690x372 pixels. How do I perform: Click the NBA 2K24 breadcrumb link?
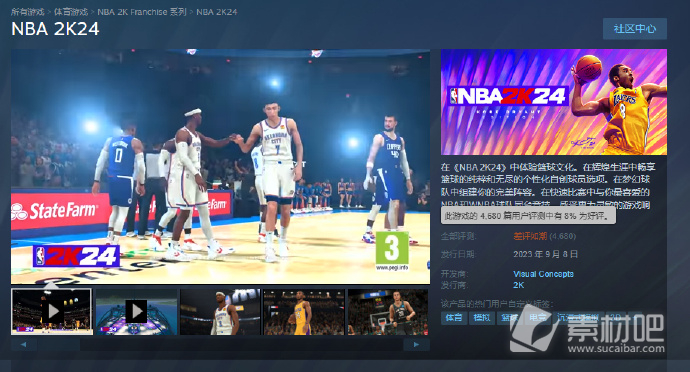(x=217, y=12)
